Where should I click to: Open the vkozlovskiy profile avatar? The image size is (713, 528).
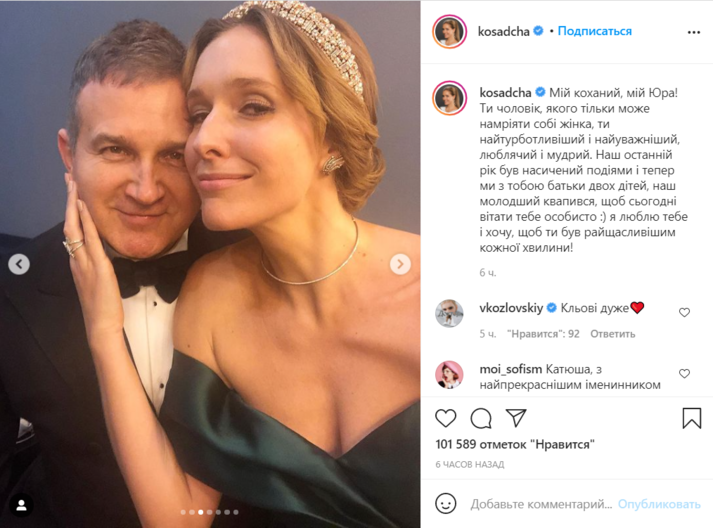pos(449,313)
